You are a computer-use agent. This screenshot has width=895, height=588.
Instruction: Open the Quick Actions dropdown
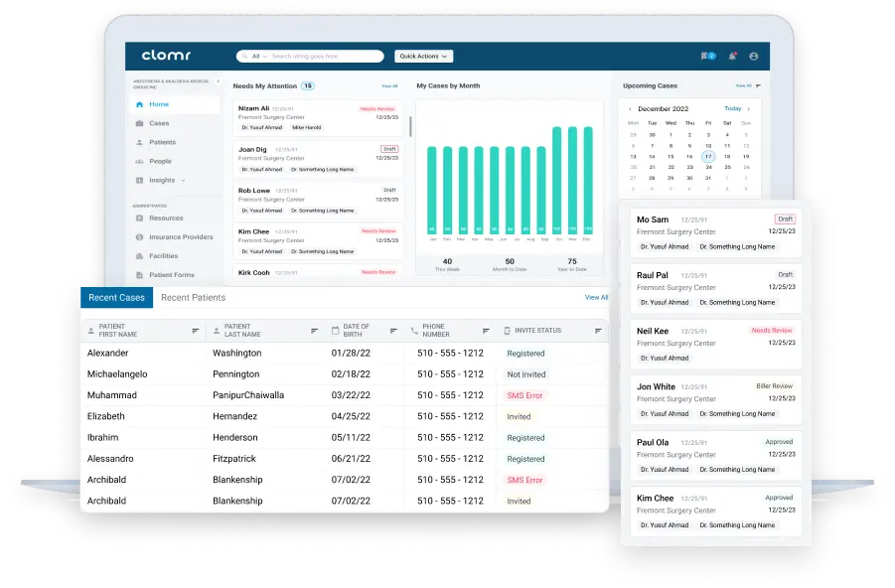(423, 57)
